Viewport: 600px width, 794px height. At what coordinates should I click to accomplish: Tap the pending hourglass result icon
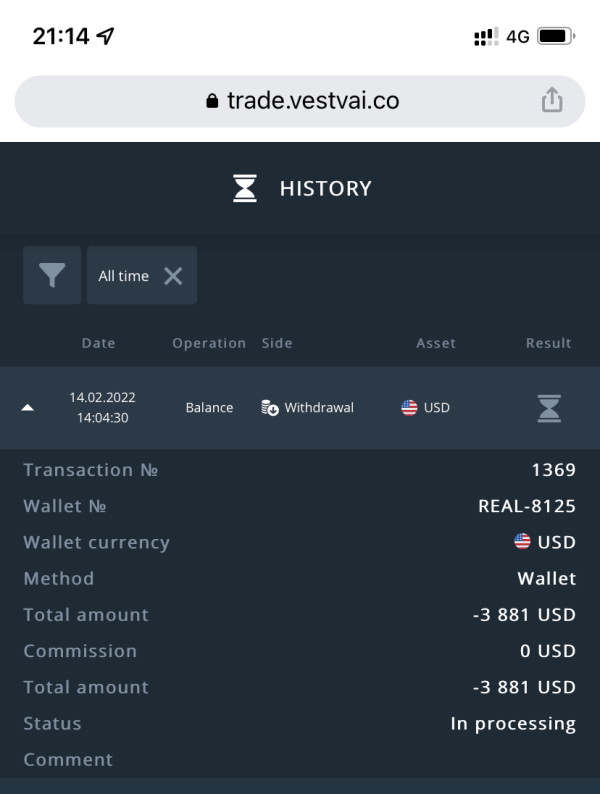[549, 408]
